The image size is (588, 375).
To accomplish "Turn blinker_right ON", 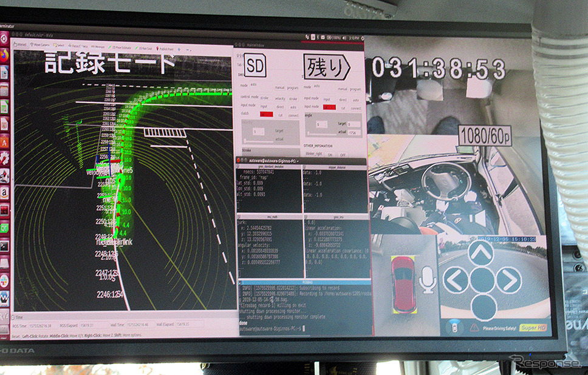I will click(x=330, y=154).
